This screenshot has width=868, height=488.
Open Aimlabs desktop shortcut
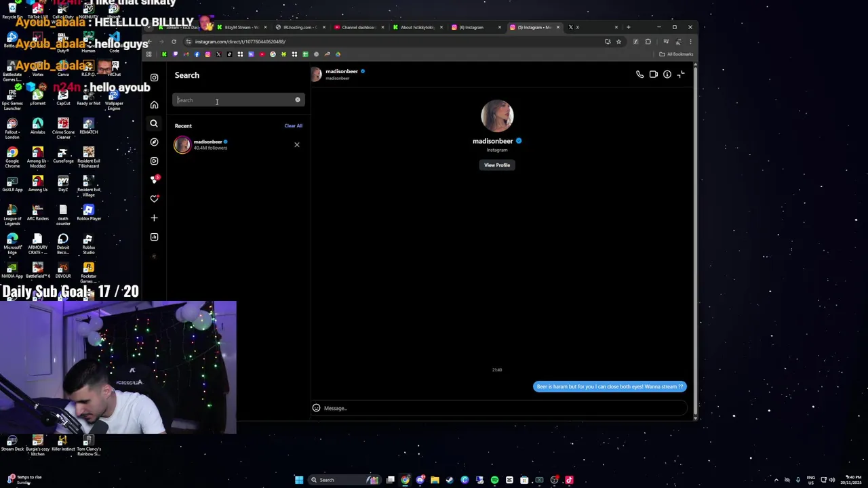click(x=38, y=125)
